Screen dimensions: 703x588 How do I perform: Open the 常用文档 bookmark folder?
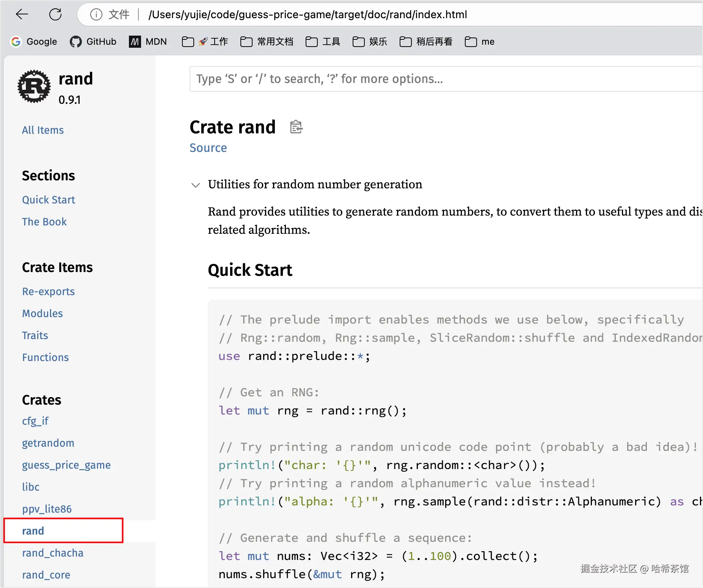(267, 41)
